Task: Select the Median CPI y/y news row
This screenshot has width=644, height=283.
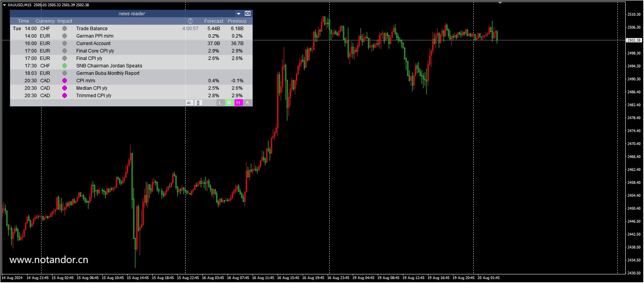Action: [x=92, y=88]
